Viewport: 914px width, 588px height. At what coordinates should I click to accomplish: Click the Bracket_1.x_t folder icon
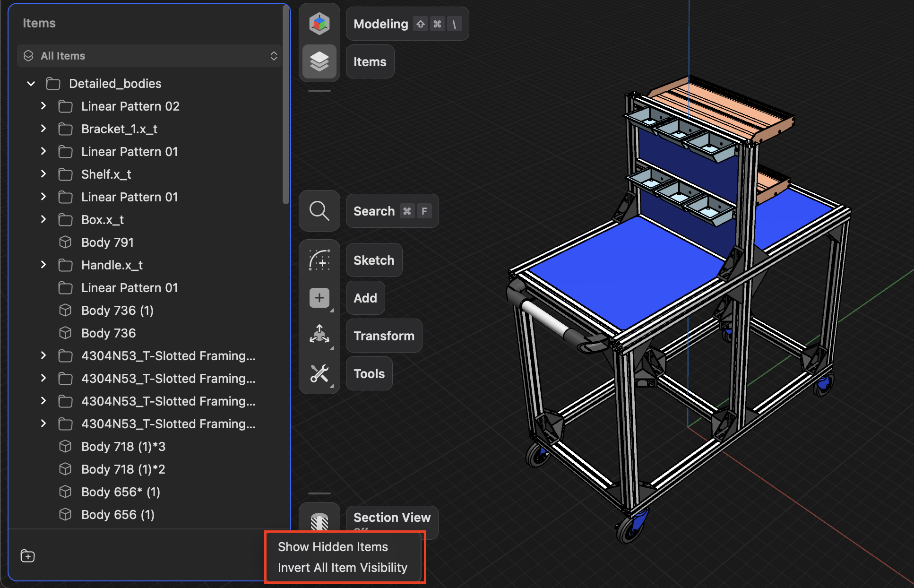(x=65, y=129)
